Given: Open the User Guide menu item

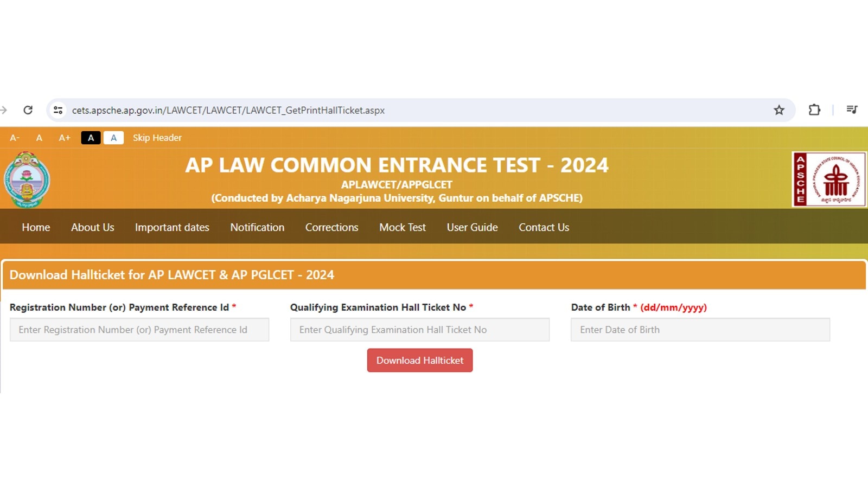Looking at the screenshot, I should [x=472, y=227].
